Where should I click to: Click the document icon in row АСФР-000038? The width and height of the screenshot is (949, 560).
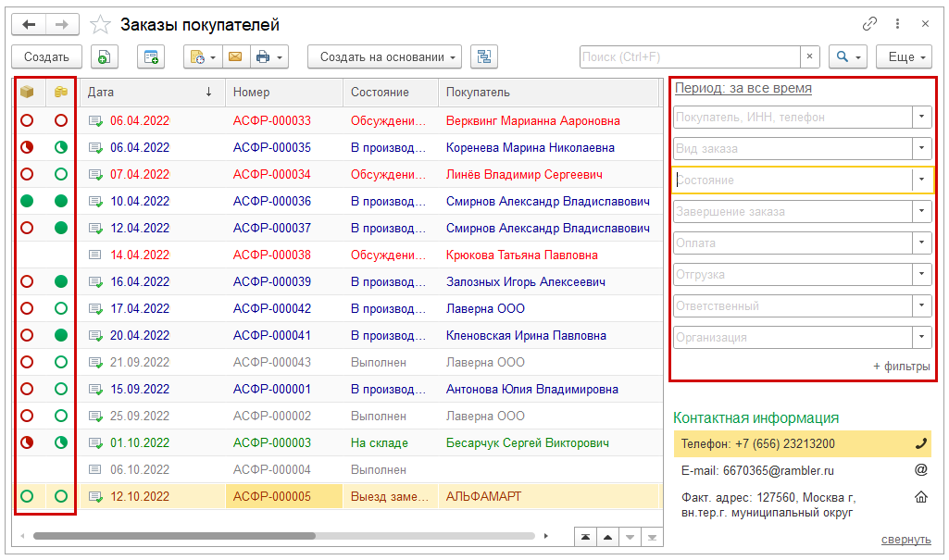(x=95, y=255)
